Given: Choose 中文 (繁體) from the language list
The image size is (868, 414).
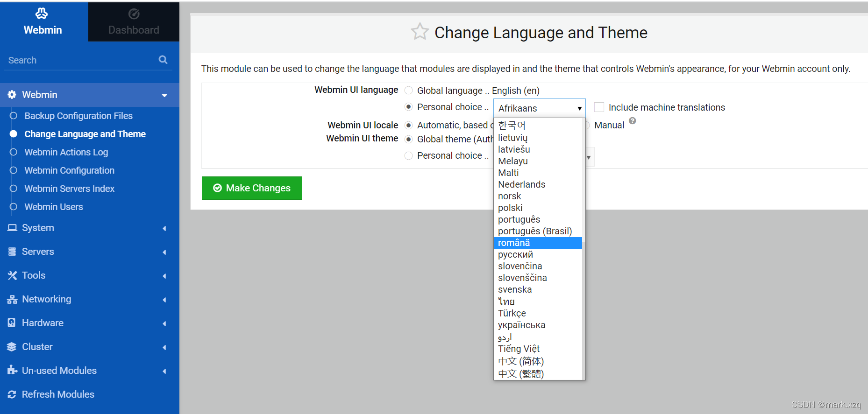Looking at the screenshot, I should click(538, 374).
